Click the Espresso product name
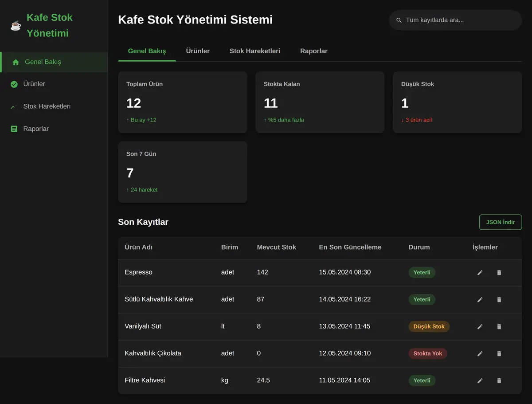The image size is (532, 404). 139,272
